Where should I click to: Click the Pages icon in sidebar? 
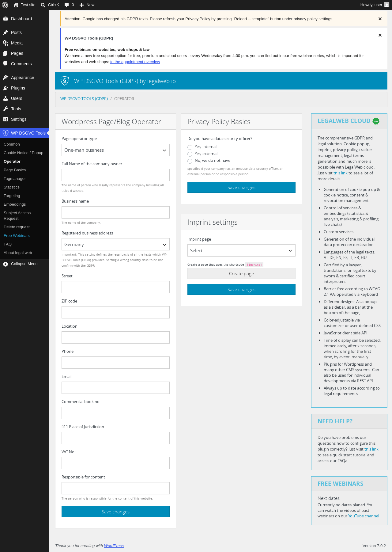click(6, 53)
